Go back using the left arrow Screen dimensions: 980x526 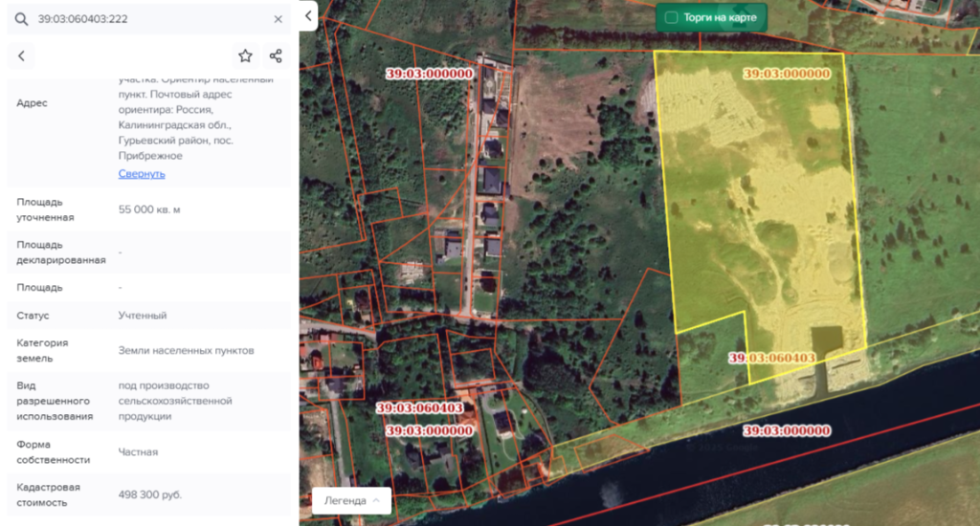point(21,56)
